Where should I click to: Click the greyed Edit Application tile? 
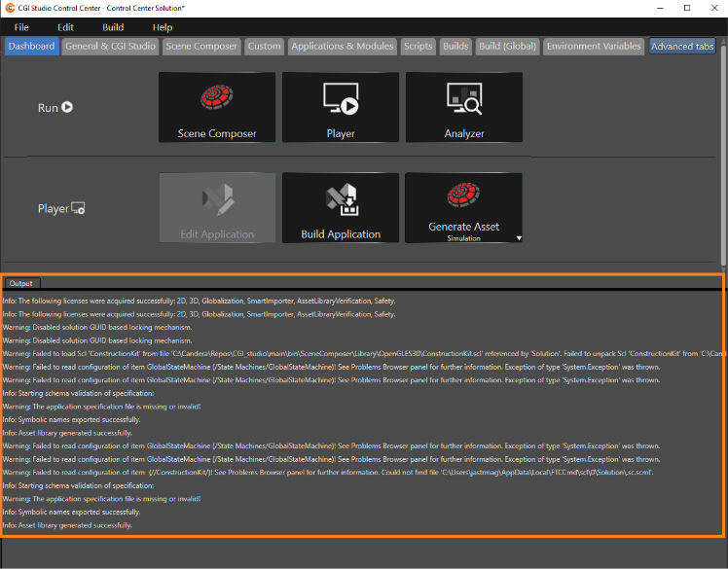[x=217, y=207]
